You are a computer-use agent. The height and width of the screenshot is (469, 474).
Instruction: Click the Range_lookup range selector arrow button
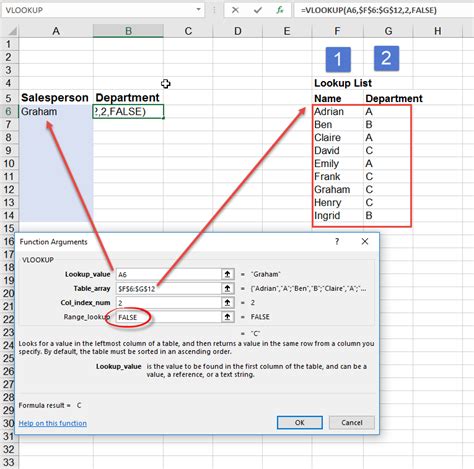click(x=227, y=317)
